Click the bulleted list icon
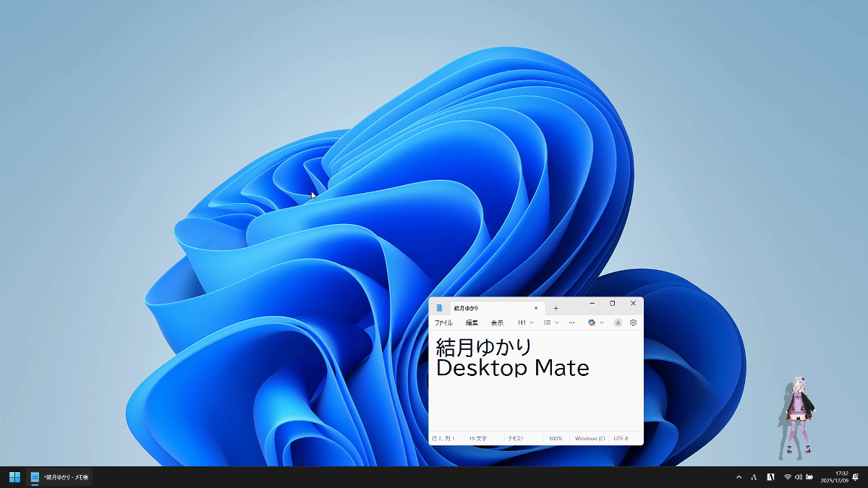Image resolution: width=868 pixels, height=488 pixels. [x=548, y=322]
